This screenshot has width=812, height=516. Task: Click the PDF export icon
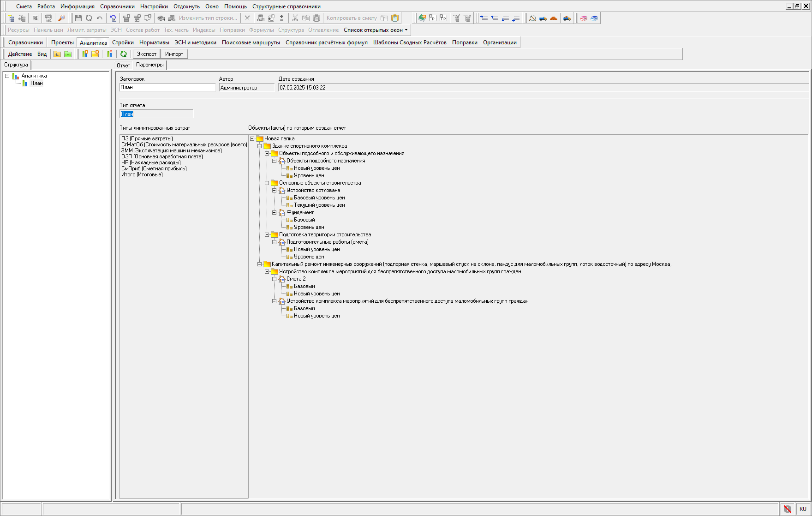point(48,18)
